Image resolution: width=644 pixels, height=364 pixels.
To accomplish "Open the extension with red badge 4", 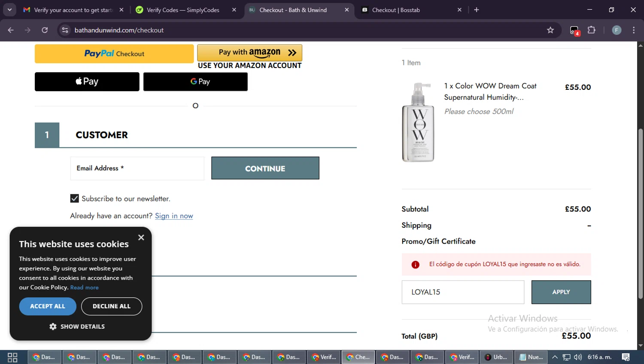I will click(574, 31).
